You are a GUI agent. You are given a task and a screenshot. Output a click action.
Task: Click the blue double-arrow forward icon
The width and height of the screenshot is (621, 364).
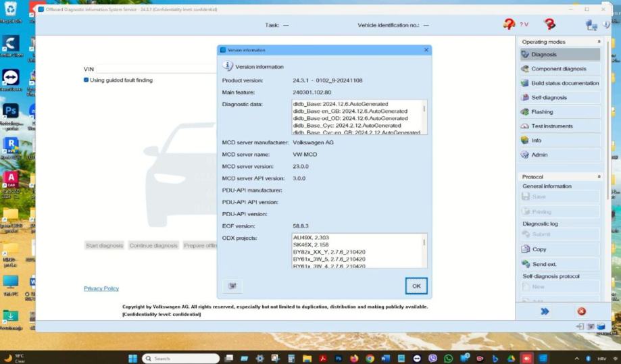(x=545, y=311)
